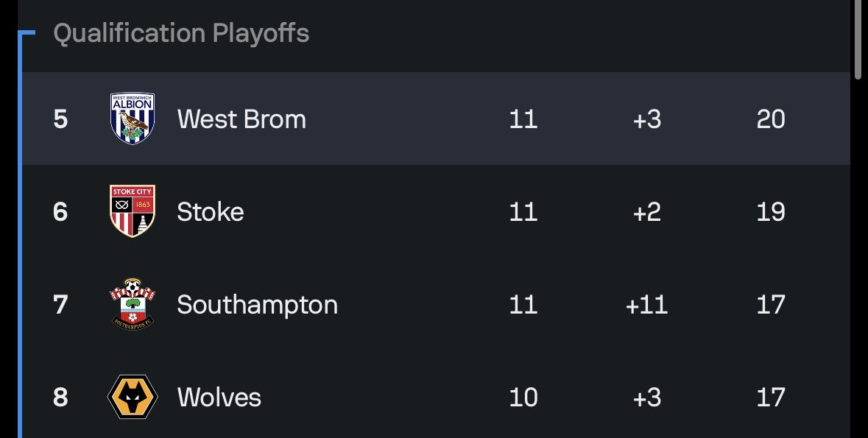Click the Southampton FC crest

click(x=133, y=304)
